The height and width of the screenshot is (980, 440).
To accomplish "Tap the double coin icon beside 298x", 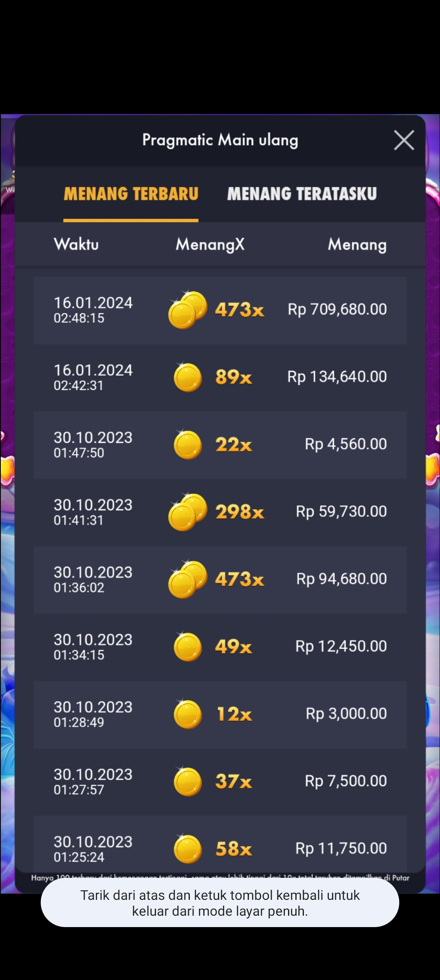I will tap(187, 512).
